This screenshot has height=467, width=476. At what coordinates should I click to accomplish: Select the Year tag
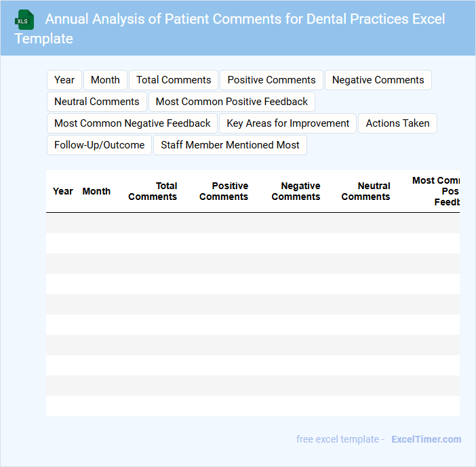click(64, 80)
